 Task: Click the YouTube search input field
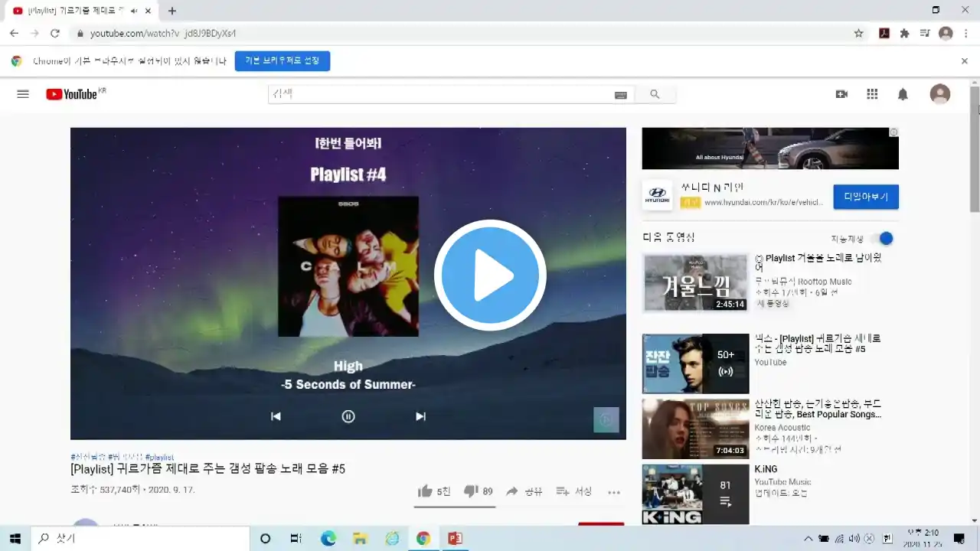tap(440, 94)
